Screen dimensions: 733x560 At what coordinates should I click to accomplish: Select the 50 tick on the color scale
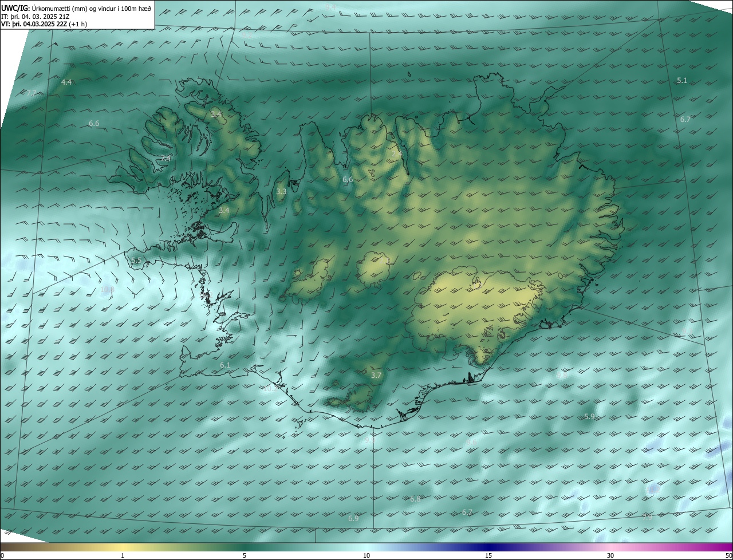coord(728,555)
